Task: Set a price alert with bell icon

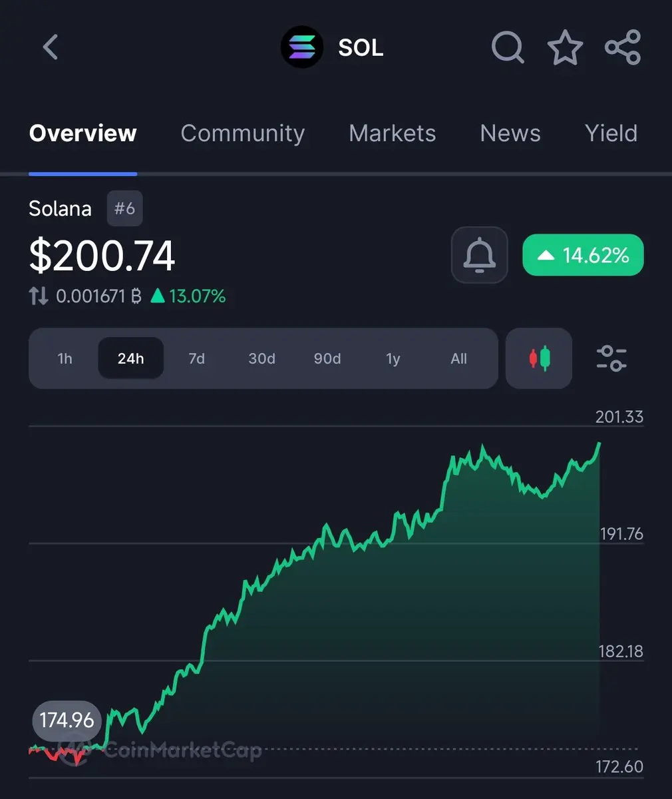Action: pos(479,255)
